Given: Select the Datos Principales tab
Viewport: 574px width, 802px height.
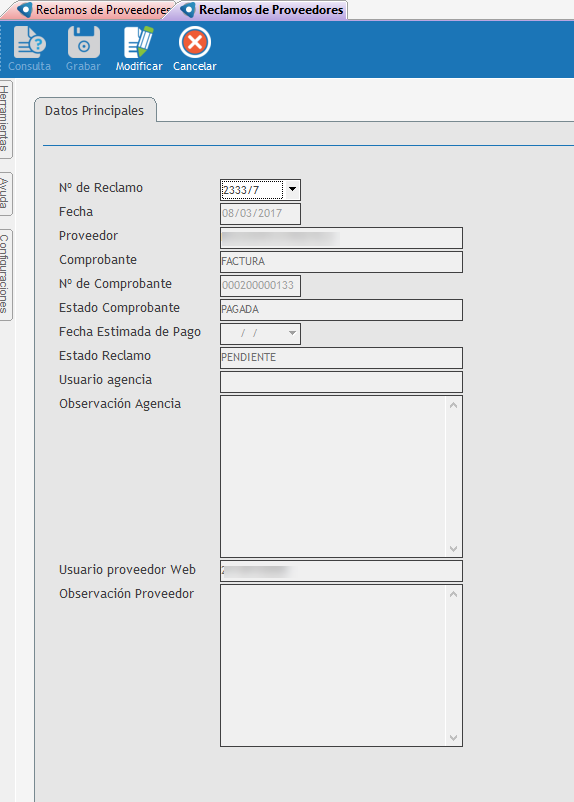Looking at the screenshot, I should point(95,110).
